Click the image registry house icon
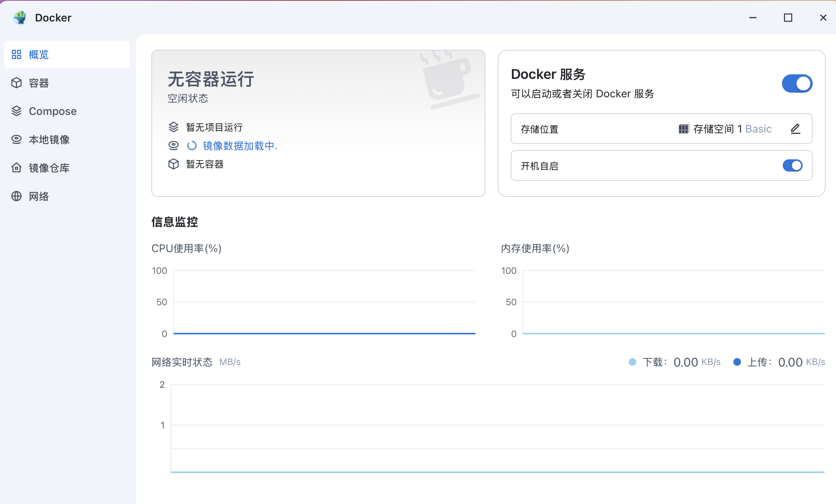Image resolution: width=836 pixels, height=504 pixels. pyautogui.click(x=16, y=168)
